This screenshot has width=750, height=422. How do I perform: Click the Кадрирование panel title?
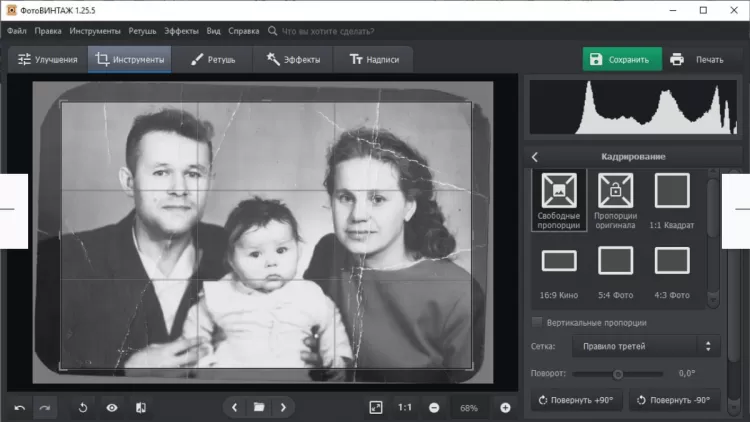tap(633, 157)
